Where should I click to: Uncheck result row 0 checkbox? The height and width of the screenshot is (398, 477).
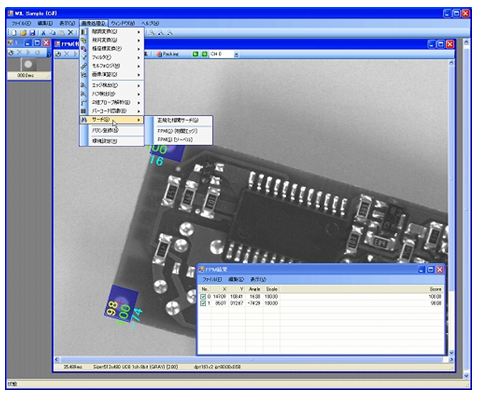tap(203, 296)
